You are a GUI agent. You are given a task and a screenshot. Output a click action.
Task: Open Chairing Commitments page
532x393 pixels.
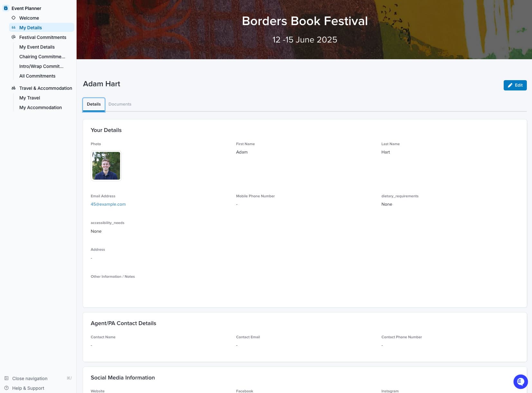pyautogui.click(x=42, y=57)
